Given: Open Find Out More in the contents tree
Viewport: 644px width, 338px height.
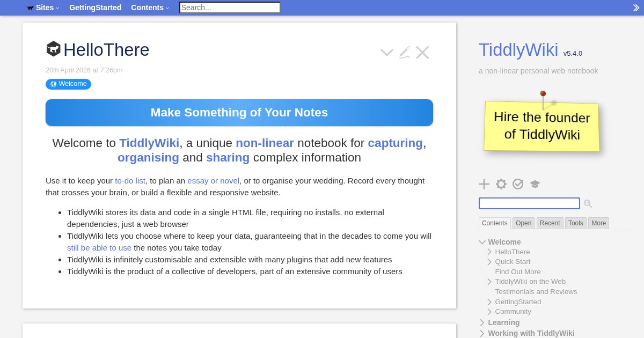Looking at the screenshot, I should [x=518, y=272].
